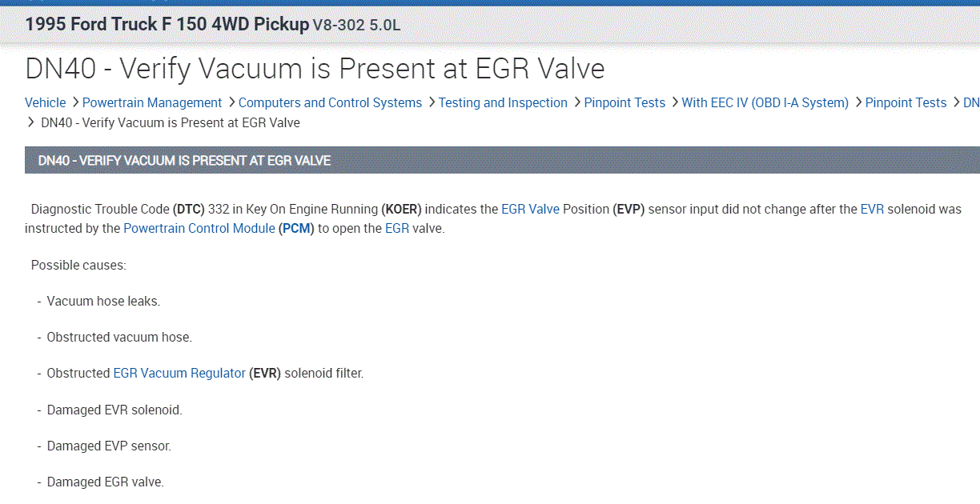The image size is (980, 504).
Task: Click the EVR link before 'solenoid was'
Action: (872, 209)
